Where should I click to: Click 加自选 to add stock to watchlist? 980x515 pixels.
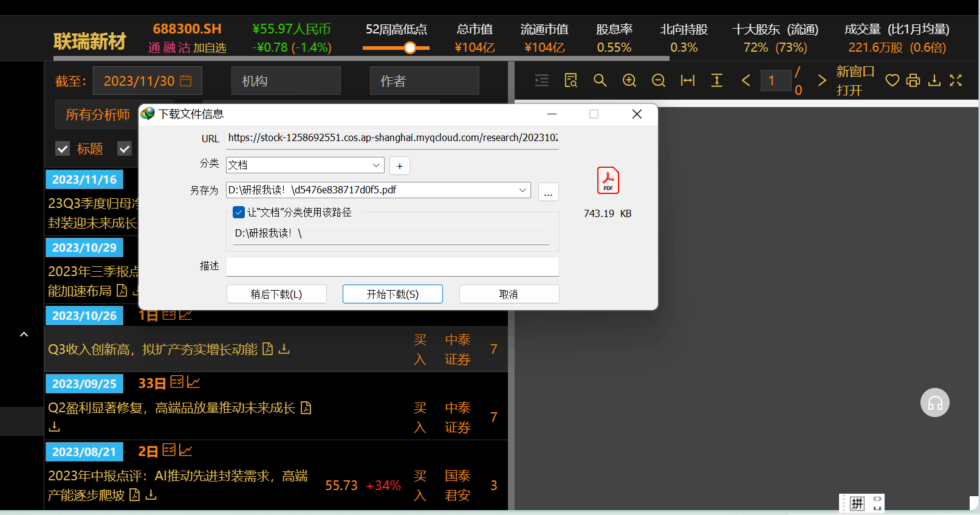click(210, 47)
